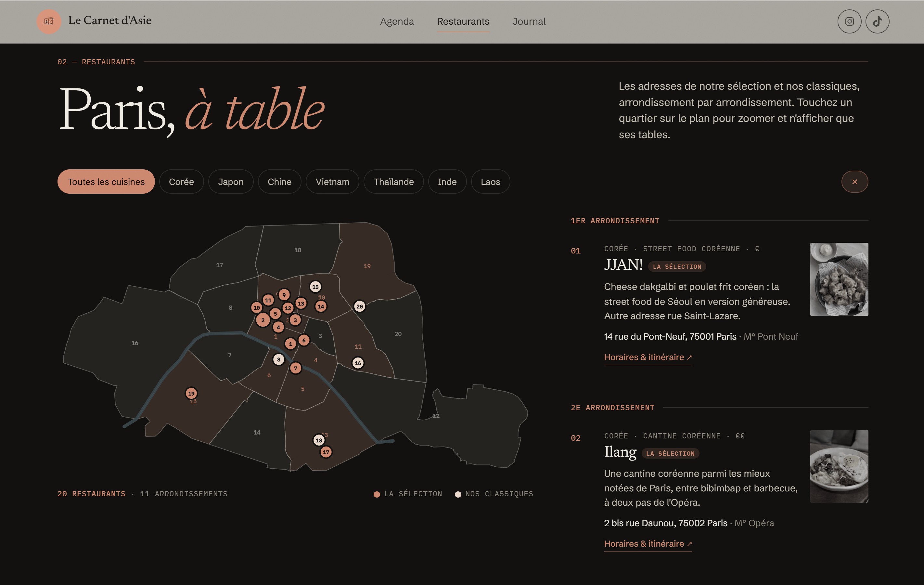The height and width of the screenshot is (585, 924).
Task: Select map pin number 6
Action: click(304, 340)
